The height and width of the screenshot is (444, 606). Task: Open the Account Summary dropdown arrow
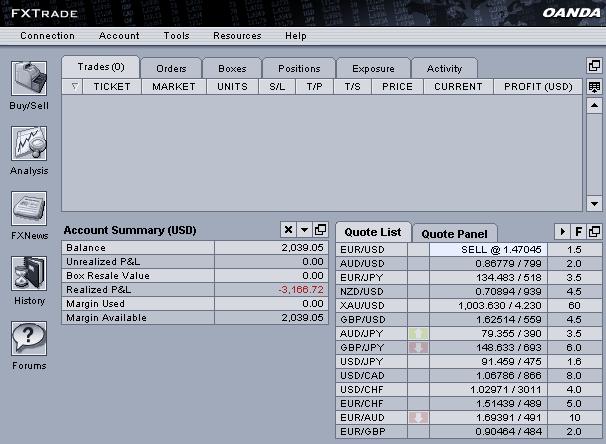305,230
